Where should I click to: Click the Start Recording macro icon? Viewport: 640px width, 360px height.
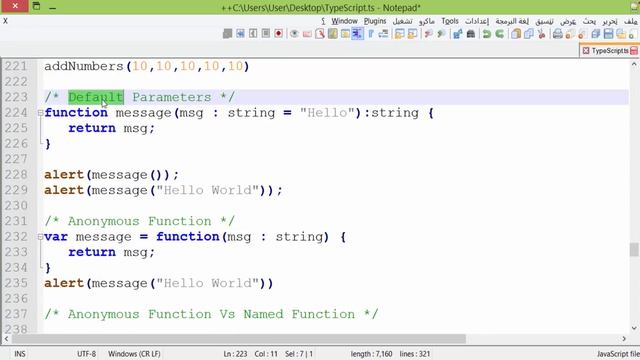point(278,34)
